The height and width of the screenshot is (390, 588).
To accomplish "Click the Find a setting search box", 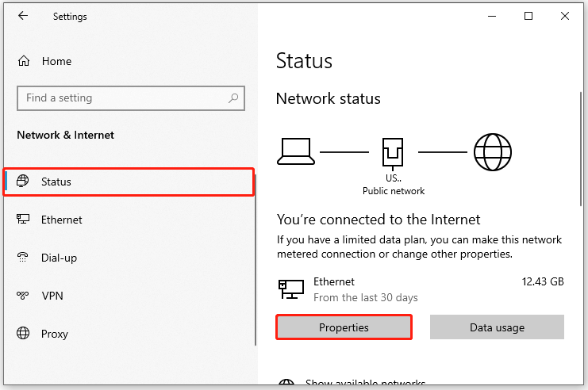I will click(x=131, y=98).
